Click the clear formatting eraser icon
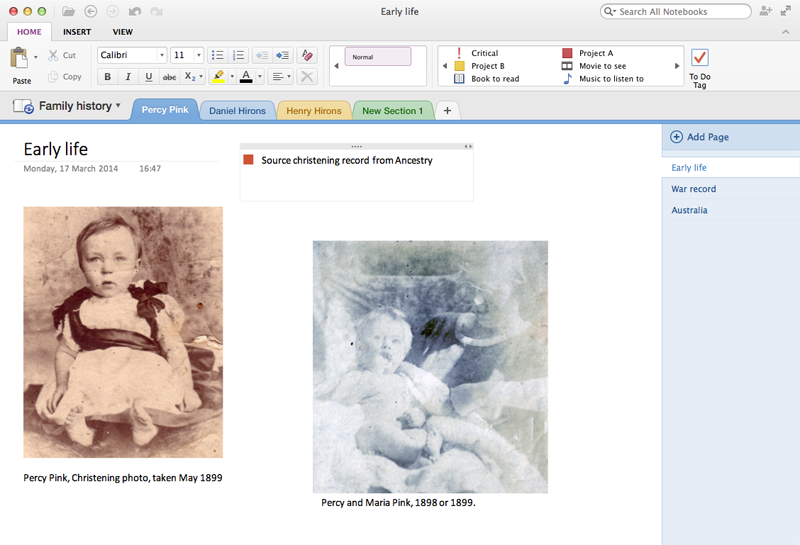This screenshot has height=545, width=800. click(307, 55)
